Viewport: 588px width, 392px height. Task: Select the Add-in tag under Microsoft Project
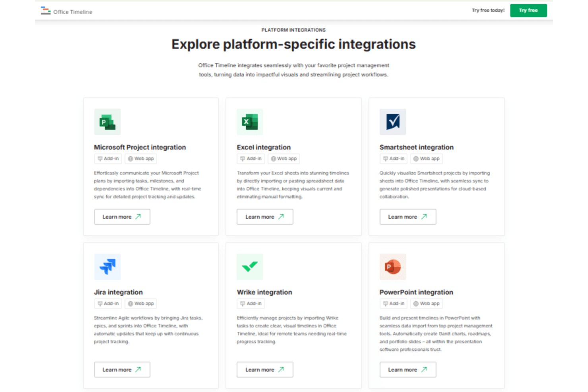coord(108,159)
